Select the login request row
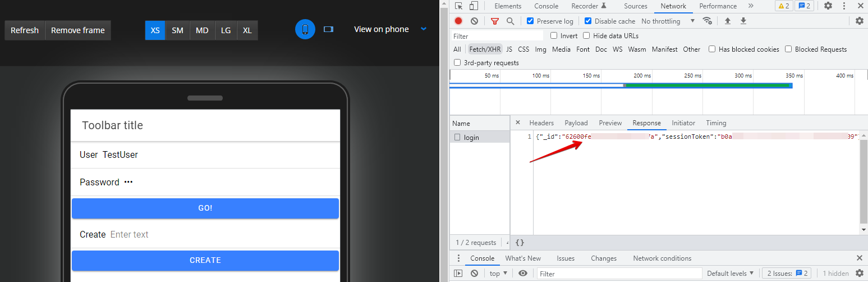This screenshot has width=868, height=282. [480, 137]
